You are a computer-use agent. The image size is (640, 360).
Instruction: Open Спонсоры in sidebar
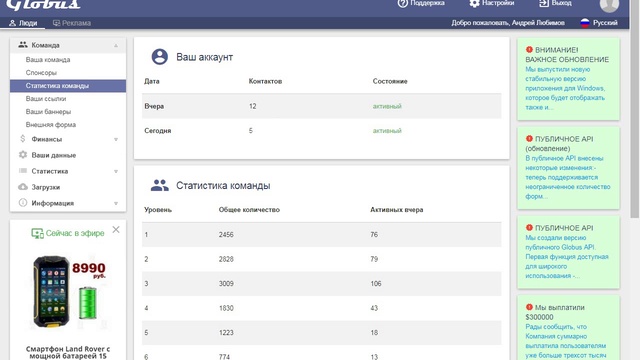point(41,73)
